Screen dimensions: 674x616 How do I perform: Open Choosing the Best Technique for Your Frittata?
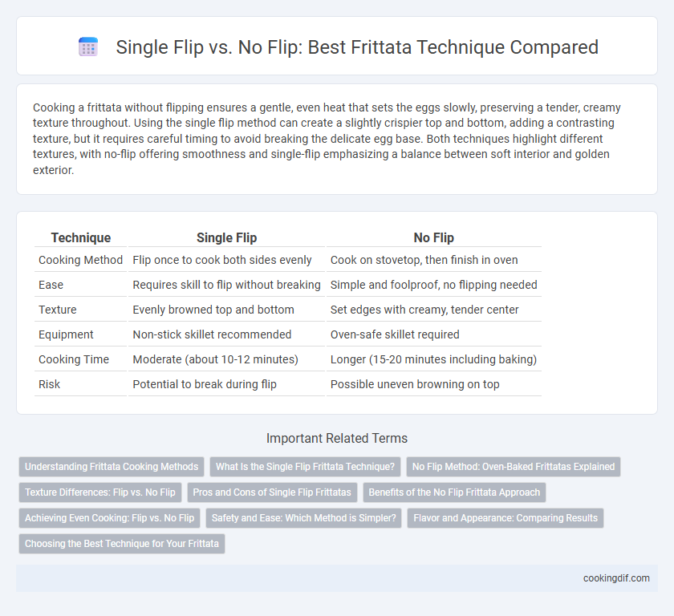[x=122, y=543]
